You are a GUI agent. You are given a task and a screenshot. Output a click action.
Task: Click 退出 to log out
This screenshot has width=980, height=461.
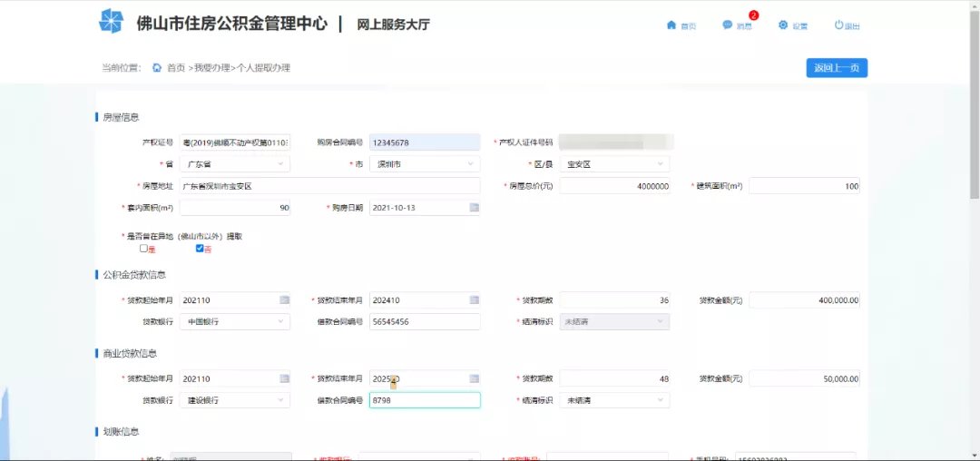pos(848,25)
